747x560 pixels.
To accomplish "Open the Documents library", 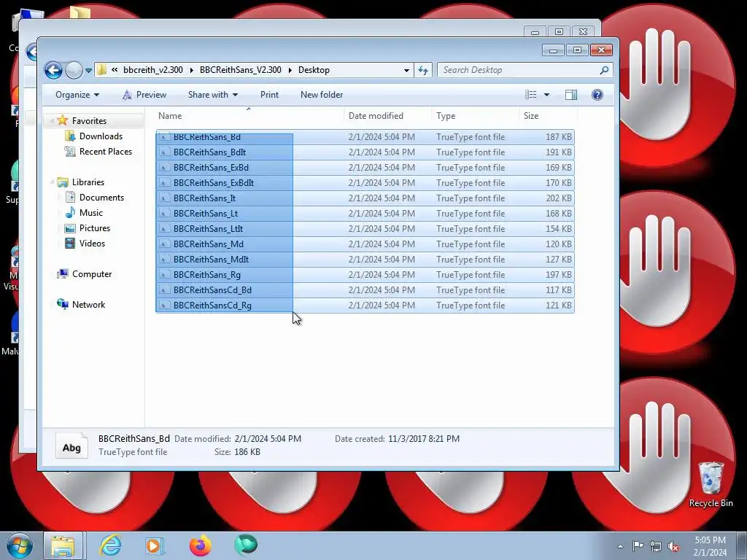I will point(101,197).
